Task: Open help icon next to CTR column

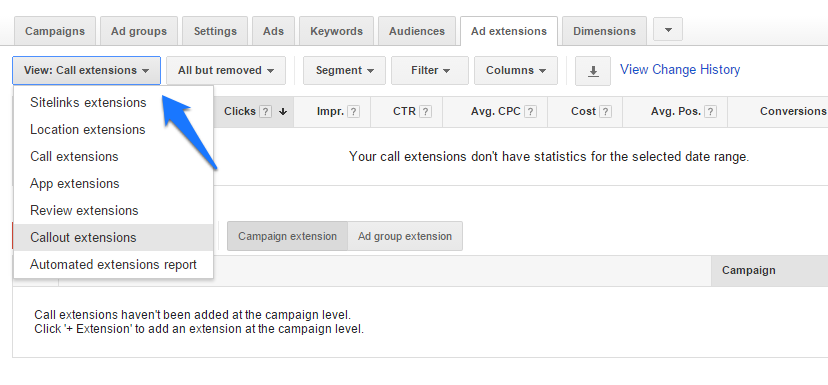Action: coord(425,111)
